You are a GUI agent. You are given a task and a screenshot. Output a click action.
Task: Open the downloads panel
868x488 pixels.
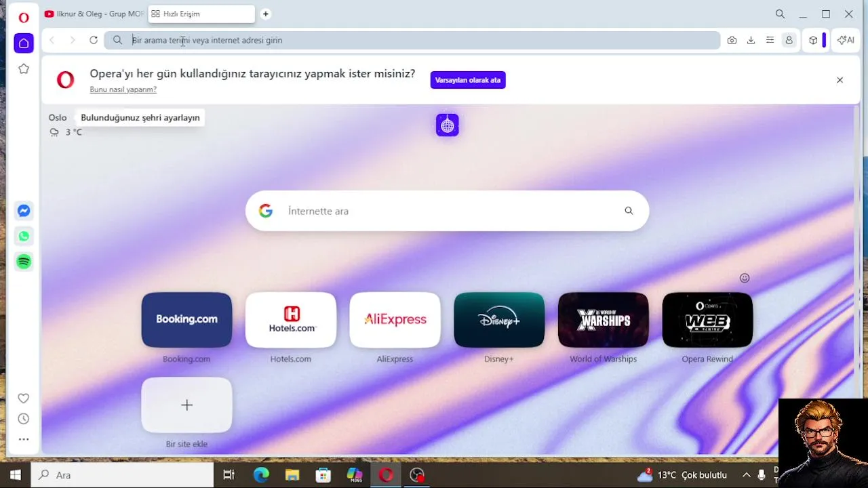(751, 40)
